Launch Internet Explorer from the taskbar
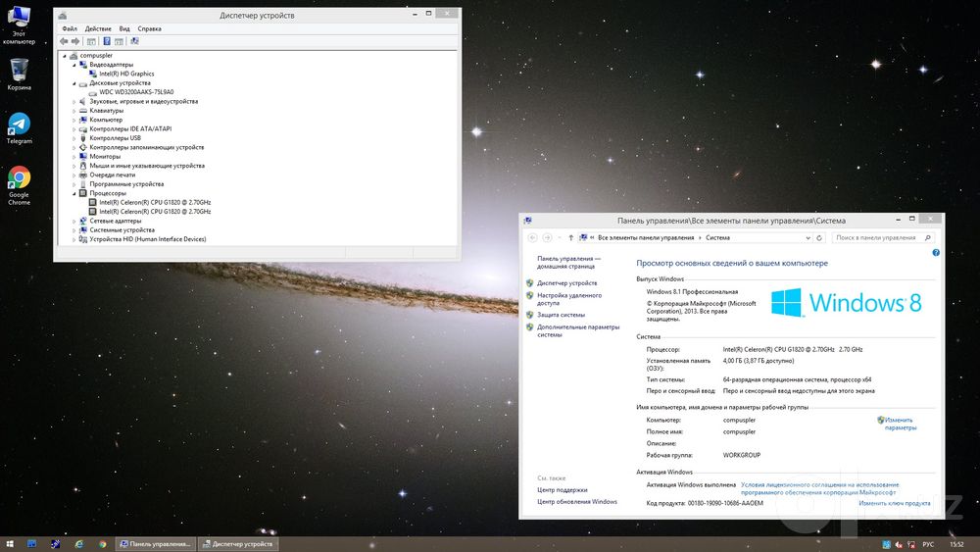Image resolution: width=980 pixels, height=552 pixels. 78,544
